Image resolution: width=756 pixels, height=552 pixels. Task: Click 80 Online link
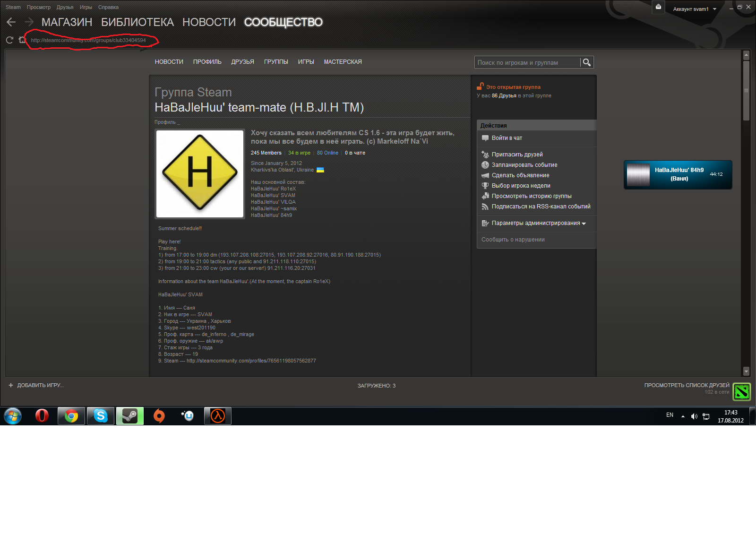[x=327, y=153]
